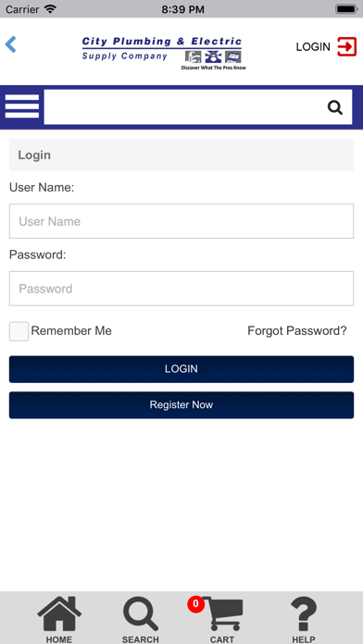
Task: Click the Forgot Password? link
Action: tap(297, 331)
